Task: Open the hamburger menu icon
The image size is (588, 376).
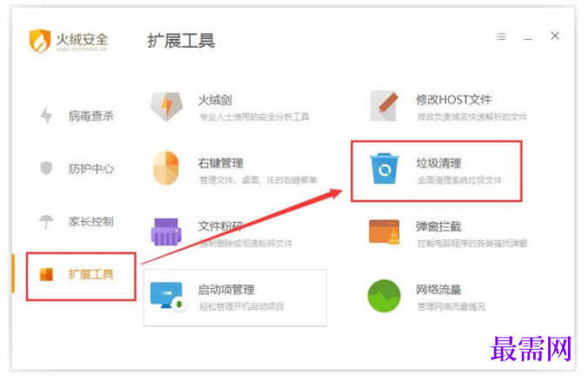Action: [501, 37]
